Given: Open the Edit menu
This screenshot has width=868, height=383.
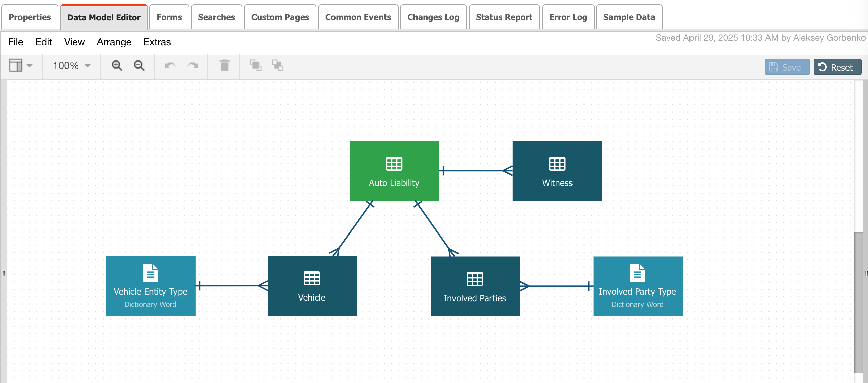Looking at the screenshot, I should coord(43,42).
